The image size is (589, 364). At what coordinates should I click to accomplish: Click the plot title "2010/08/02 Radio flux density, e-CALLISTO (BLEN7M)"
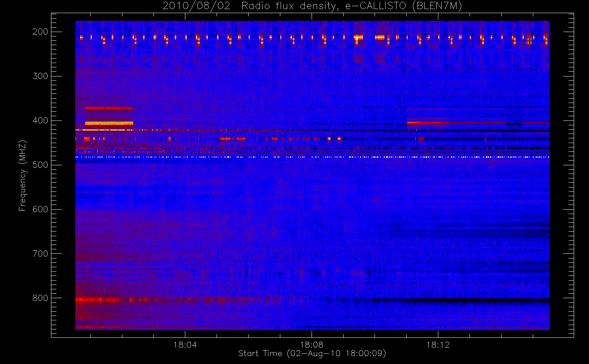(312, 6)
